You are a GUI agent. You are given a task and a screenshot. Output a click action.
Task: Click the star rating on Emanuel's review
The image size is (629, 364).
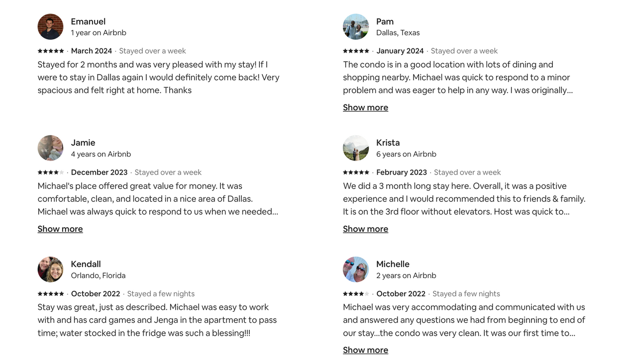click(51, 51)
